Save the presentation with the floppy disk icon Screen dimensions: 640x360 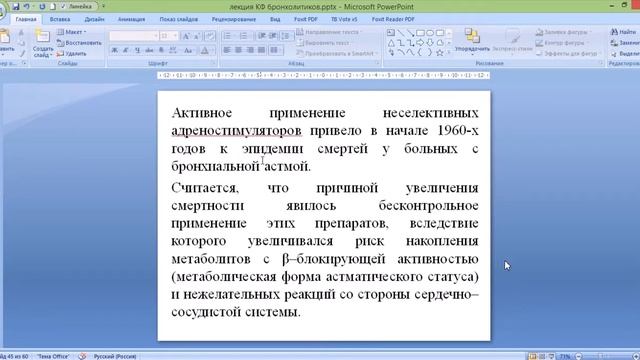[x=16, y=7]
